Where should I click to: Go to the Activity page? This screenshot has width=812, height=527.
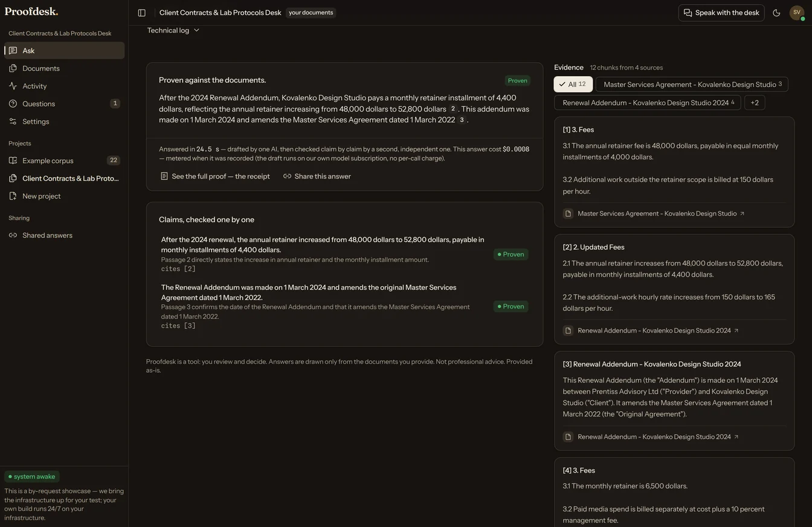pyautogui.click(x=65, y=86)
